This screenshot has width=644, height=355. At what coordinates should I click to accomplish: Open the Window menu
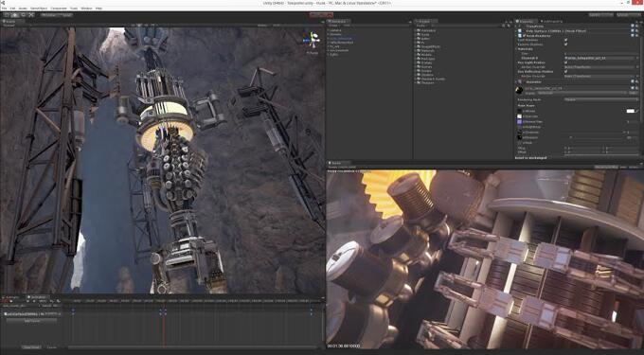(x=86, y=9)
